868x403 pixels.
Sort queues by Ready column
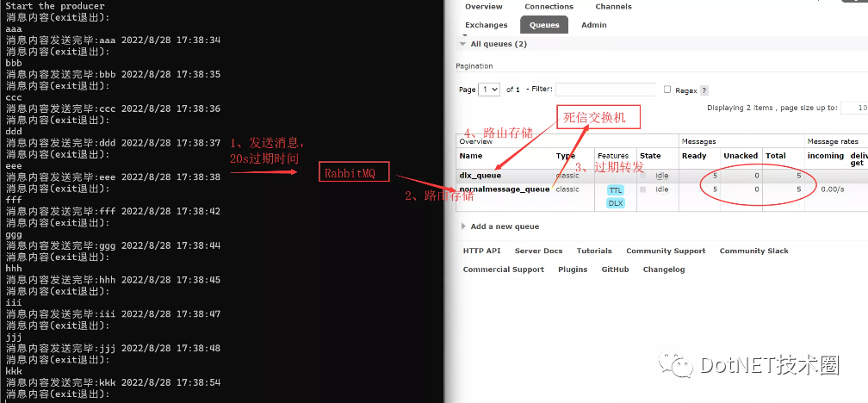click(694, 156)
